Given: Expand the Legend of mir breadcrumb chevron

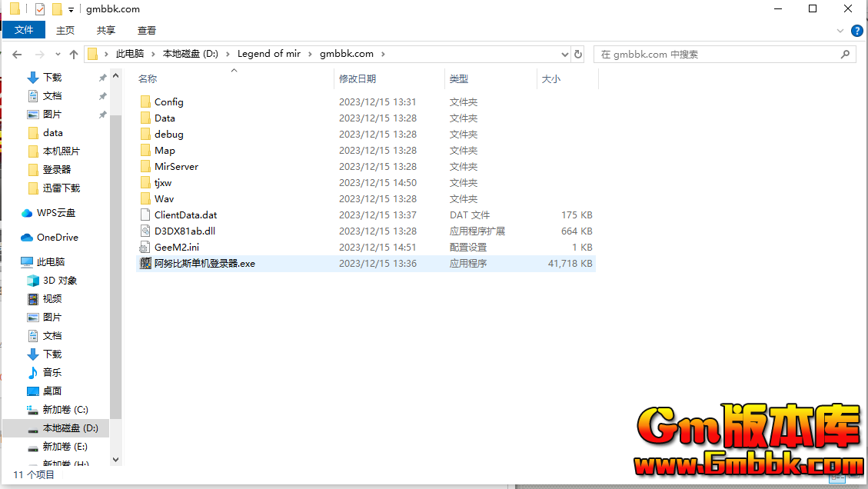Looking at the screenshot, I should pos(312,55).
